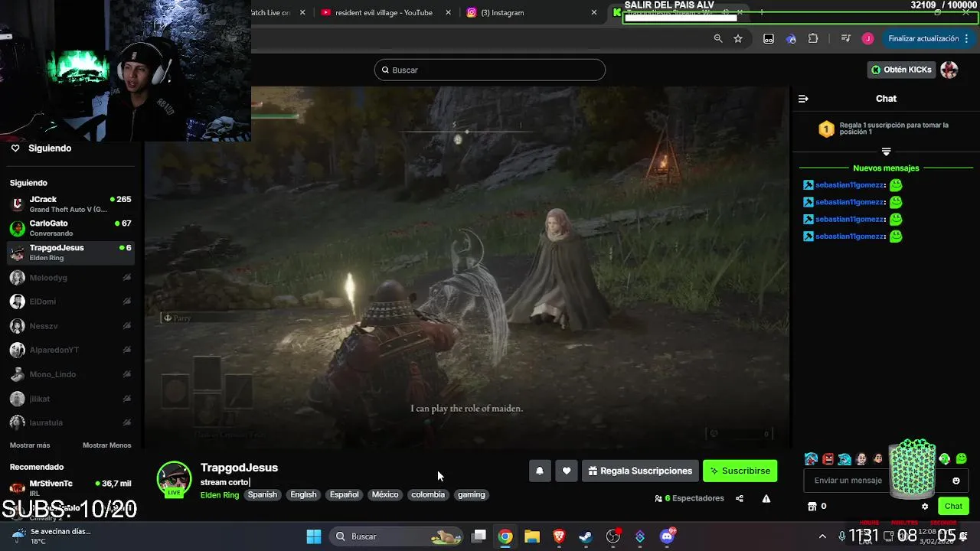Show hidden system tray icons
Image resolution: width=980 pixels, height=551 pixels.
tap(822, 536)
